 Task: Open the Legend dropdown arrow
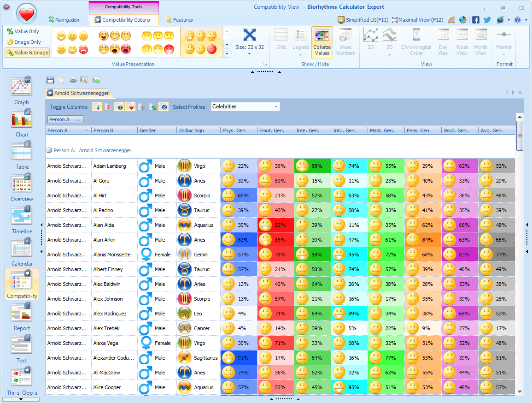pos(301,55)
